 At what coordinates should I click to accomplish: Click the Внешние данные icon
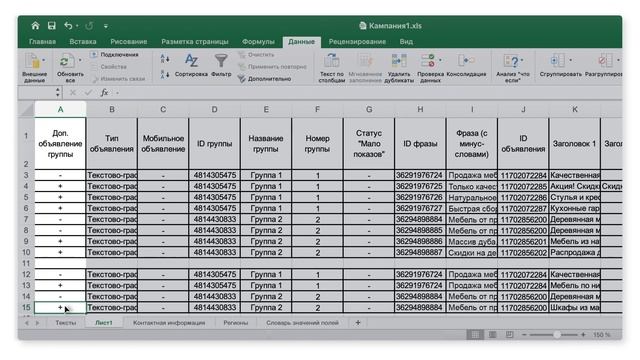(x=33, y=61)
